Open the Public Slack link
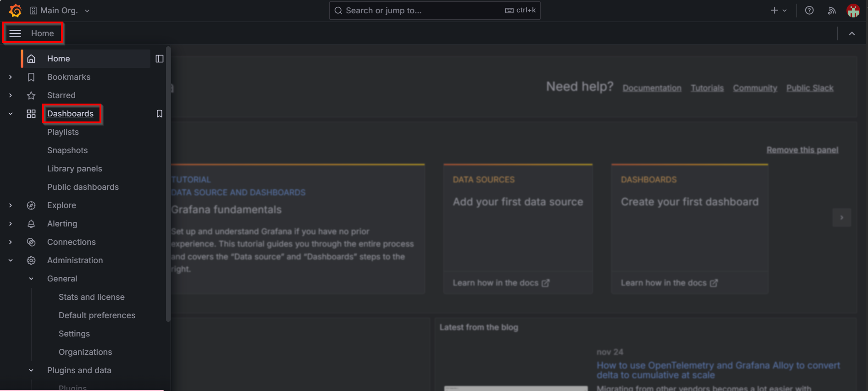 click(x=810, y=88)
